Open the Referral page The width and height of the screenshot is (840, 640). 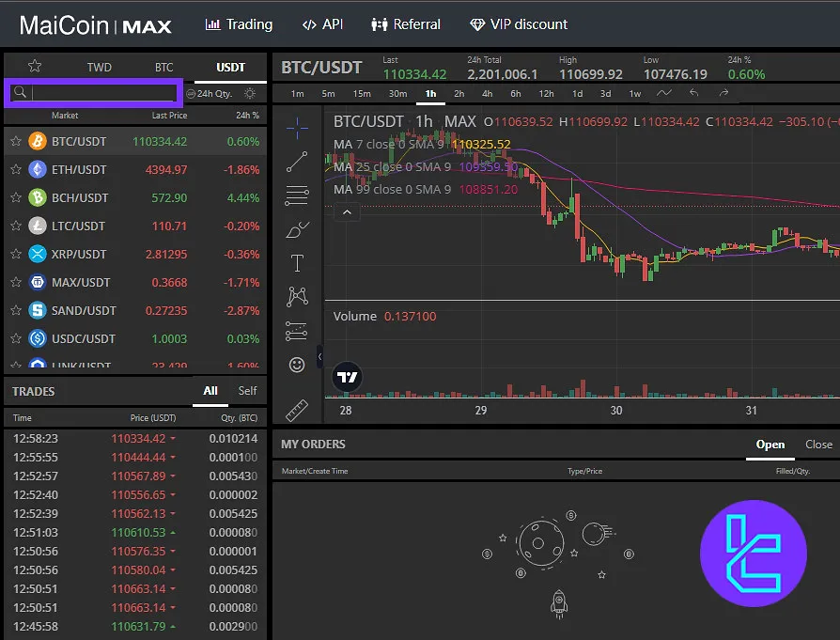click(406, 24)
